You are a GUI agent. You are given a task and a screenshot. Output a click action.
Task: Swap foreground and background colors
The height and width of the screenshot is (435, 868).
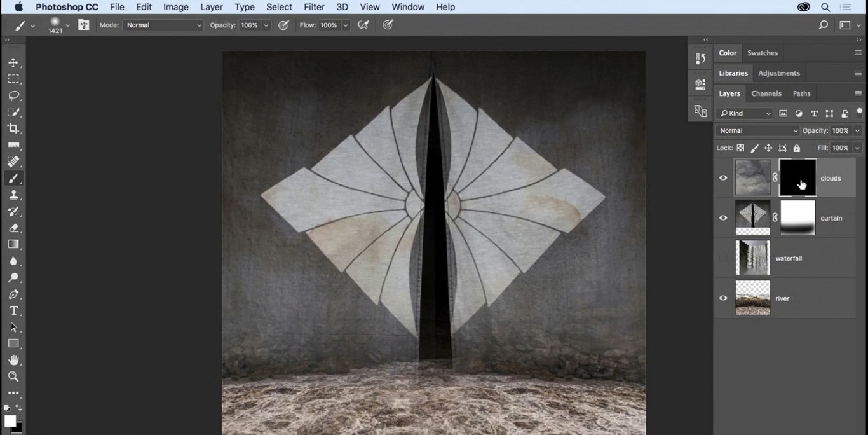tap(18, 408)
